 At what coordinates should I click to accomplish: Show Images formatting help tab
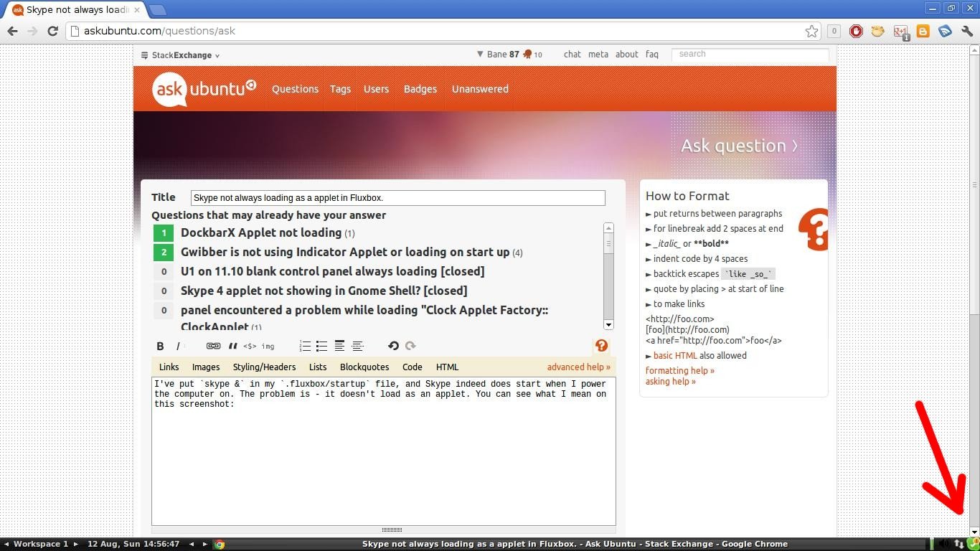click(x=206, y=367)
